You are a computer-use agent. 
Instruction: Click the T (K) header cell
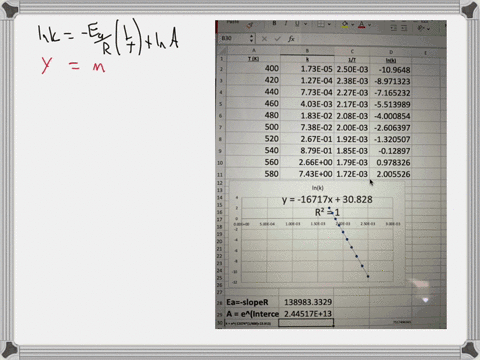254,59
